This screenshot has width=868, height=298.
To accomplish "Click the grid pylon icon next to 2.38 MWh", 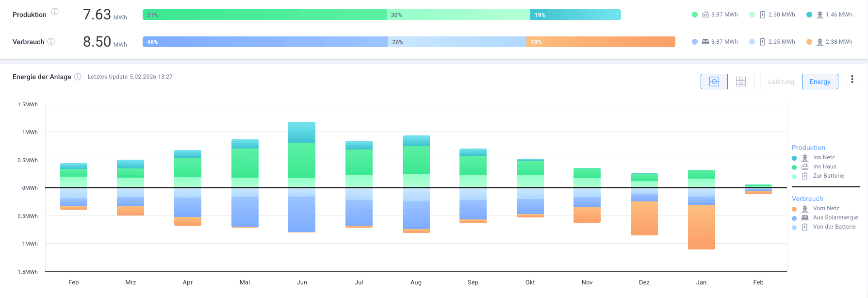I will click(x=819, y=42).
